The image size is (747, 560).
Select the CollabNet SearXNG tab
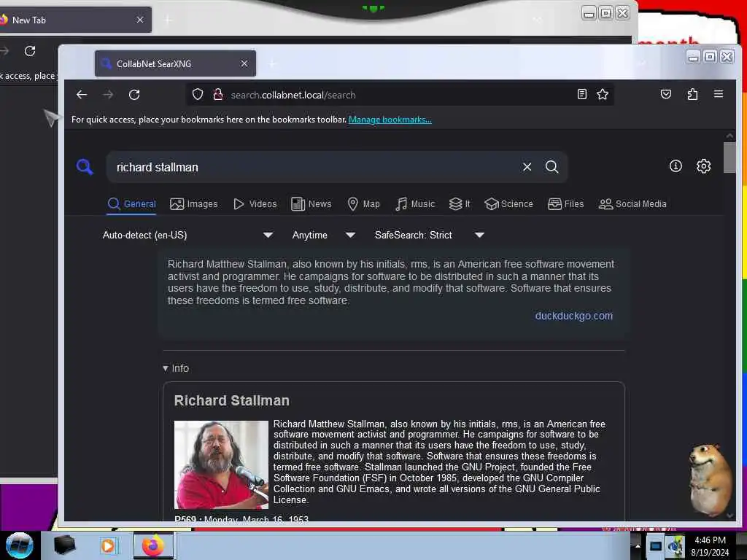click(175, 63)
